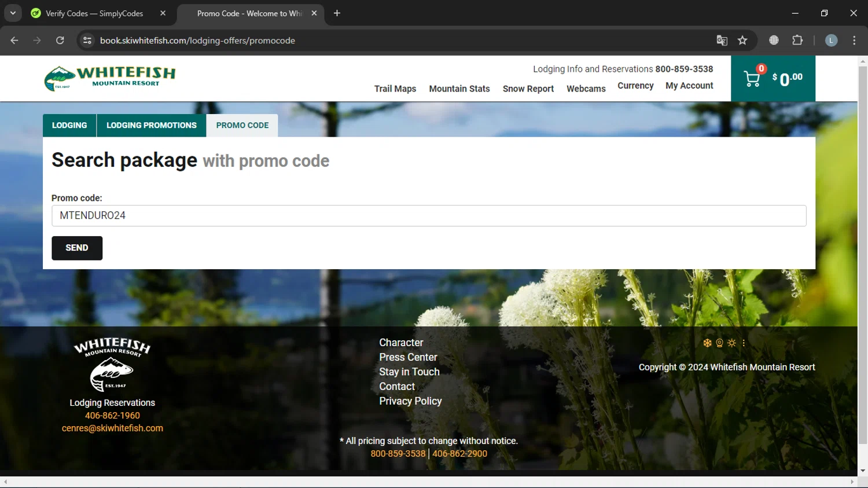Click the webcam icon in the footer
868x488 pixels.
point(719,343)
